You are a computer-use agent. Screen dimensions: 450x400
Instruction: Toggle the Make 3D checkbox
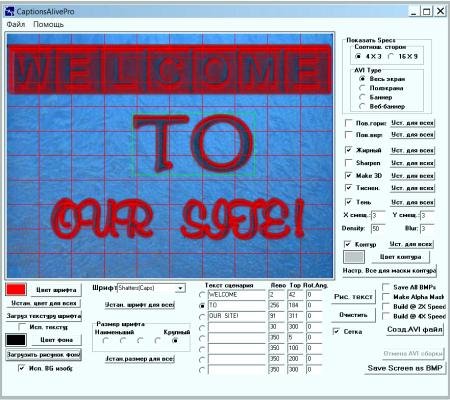pyautogui.click(x=348, y=175)
